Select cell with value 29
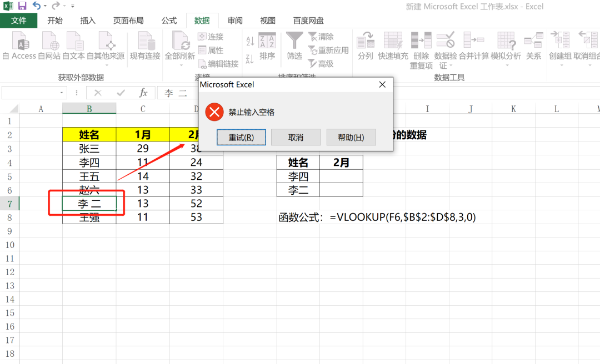The height and width of the screenshot is (364, 600). click(x=143, y=148)
